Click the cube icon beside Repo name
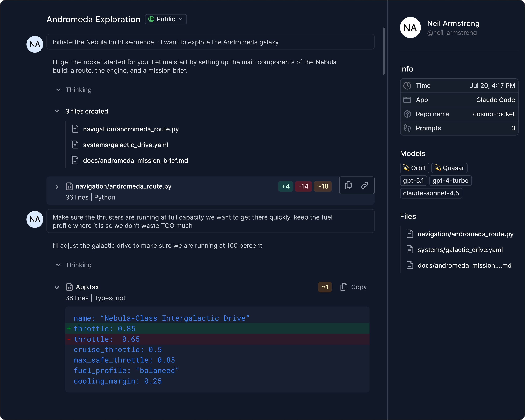 click(x=407, y=114)
